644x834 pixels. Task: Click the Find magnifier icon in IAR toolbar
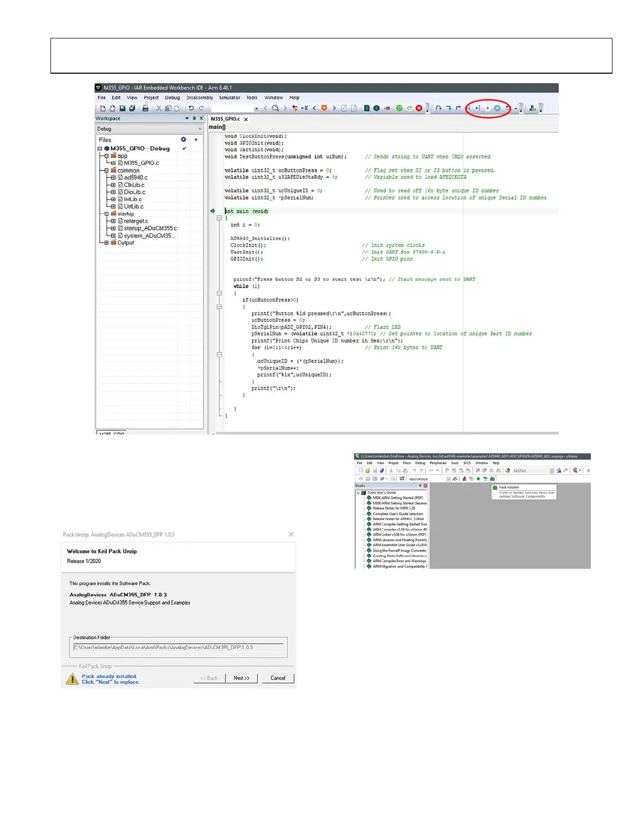pos(276,108)
